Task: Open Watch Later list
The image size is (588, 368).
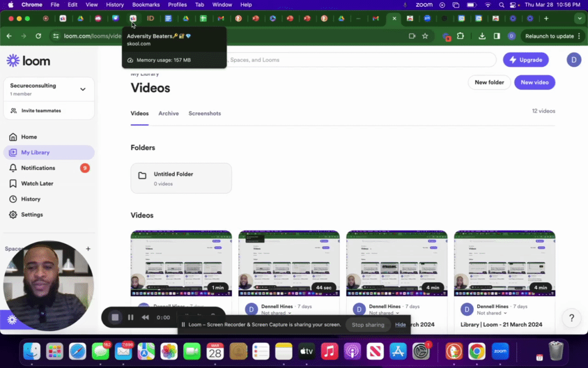Action: [49, 183]
